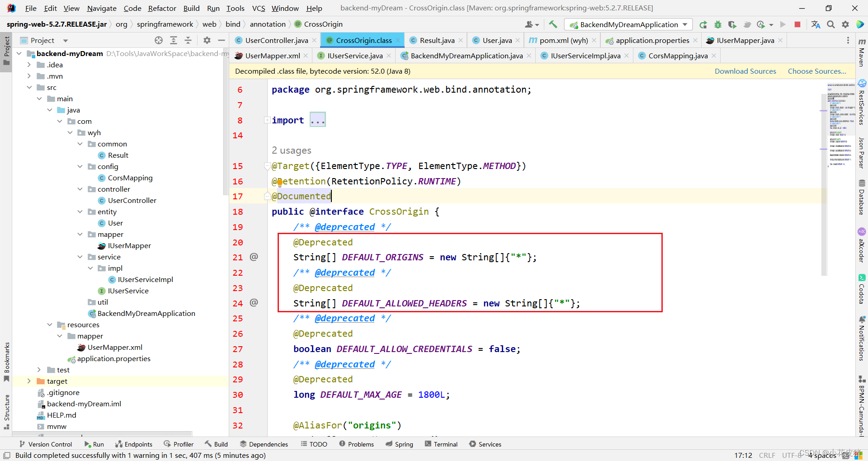The image size is (868, 461).
Task: Open the Translate icon in toolbar
Action: click(x=816, y=24)
